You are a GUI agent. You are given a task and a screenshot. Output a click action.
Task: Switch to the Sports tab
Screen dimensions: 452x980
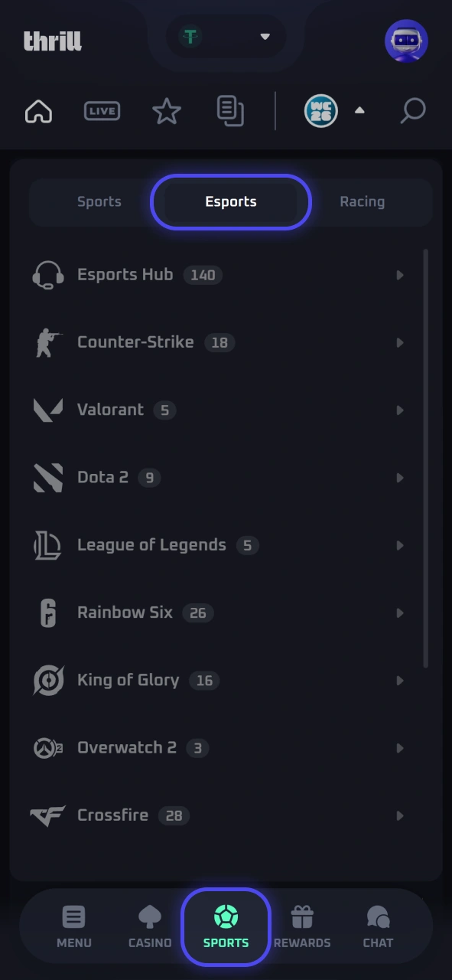tap(99, 202)
